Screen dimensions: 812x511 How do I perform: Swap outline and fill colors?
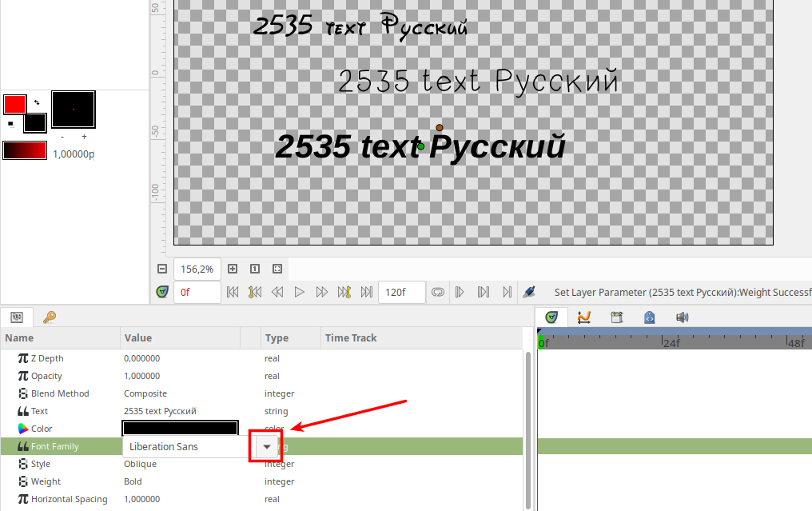coord(37,102)
